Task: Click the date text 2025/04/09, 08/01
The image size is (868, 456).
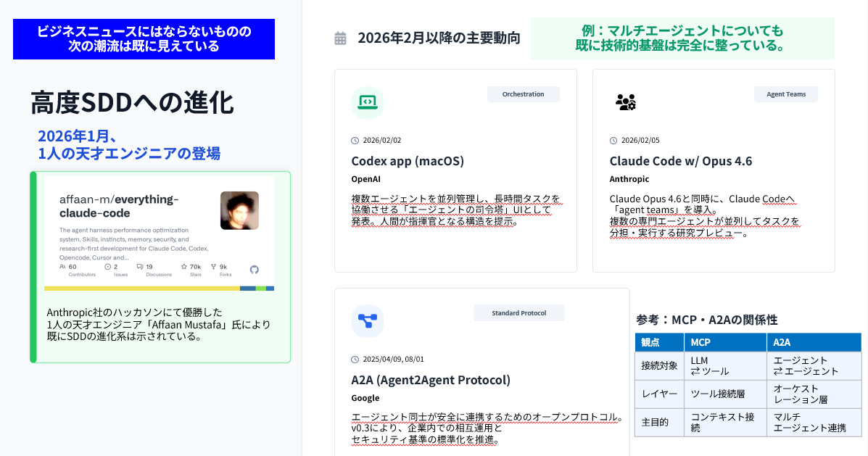Action: coord(394,360)
